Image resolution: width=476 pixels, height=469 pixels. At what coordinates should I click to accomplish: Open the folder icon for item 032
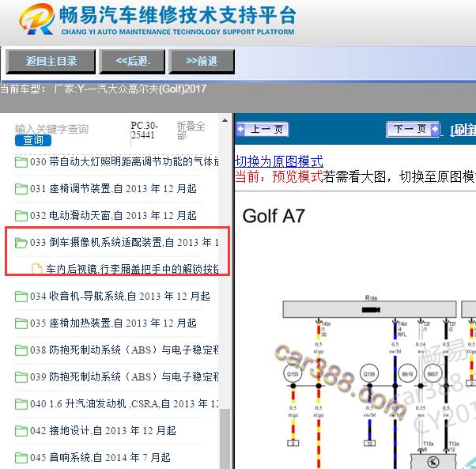click(x=21, y=216)
